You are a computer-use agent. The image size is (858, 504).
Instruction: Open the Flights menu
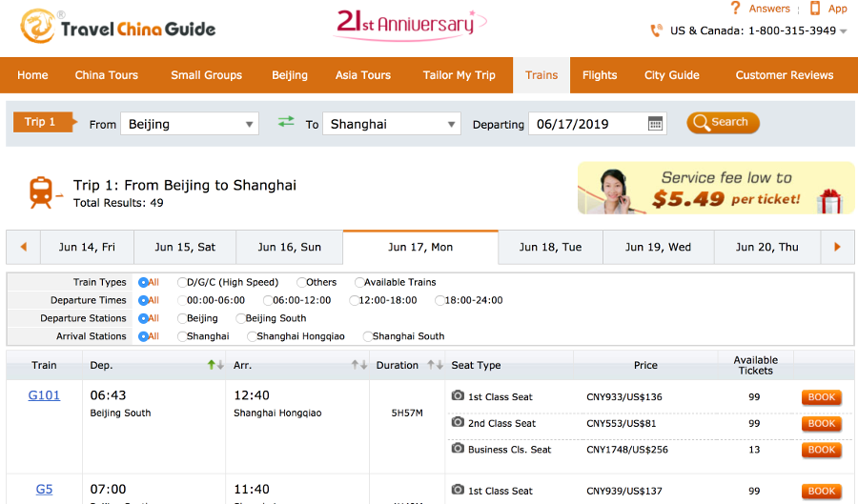[600, 75]
